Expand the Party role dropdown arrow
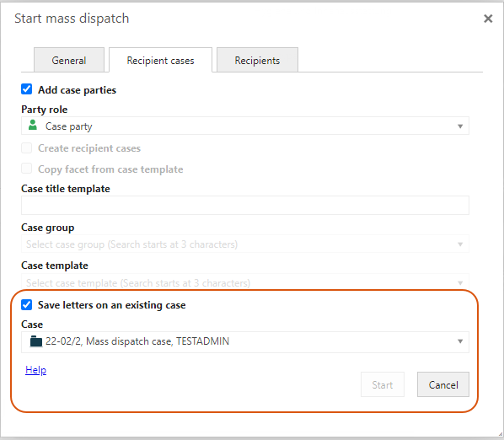 click(x=460, y=126)
